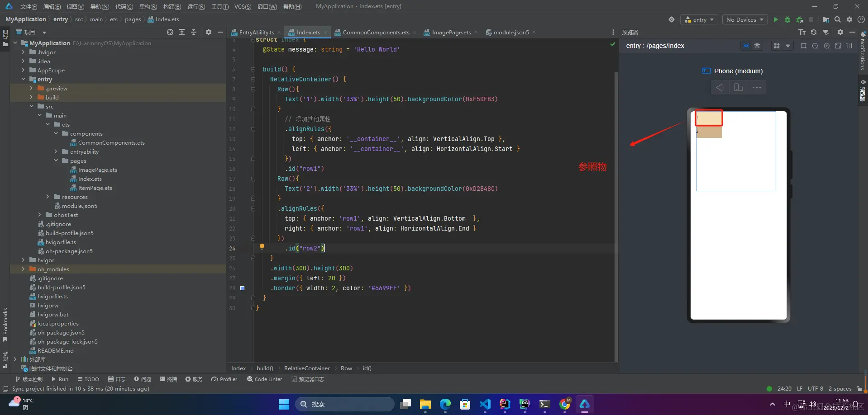Viewport: 868px width, 415px height.
Task: Switch to the module.json5 tab
Action: [x=511, y=32]
